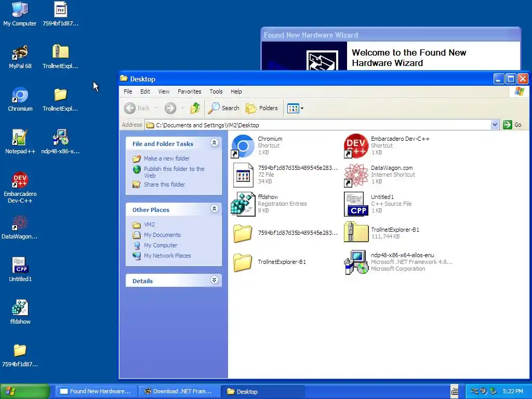Toggle the Folders pane
Viewport: 532px width, 399px height.
tap(262, 108)
